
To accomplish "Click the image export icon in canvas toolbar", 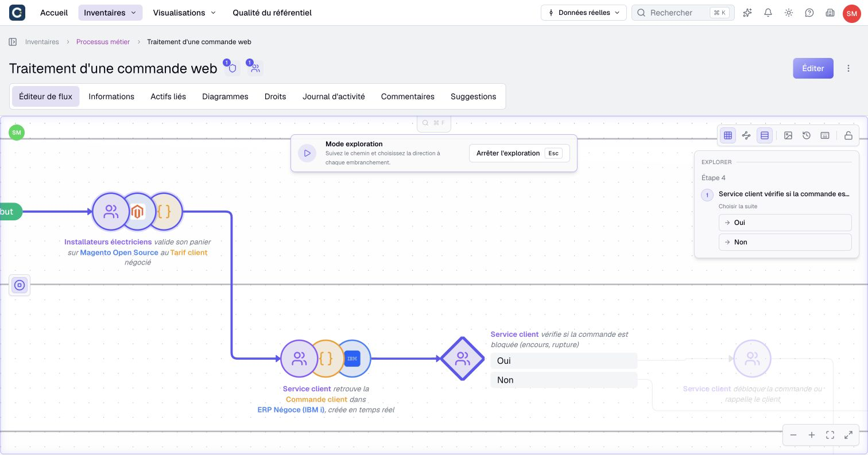I will coord(788,135).
